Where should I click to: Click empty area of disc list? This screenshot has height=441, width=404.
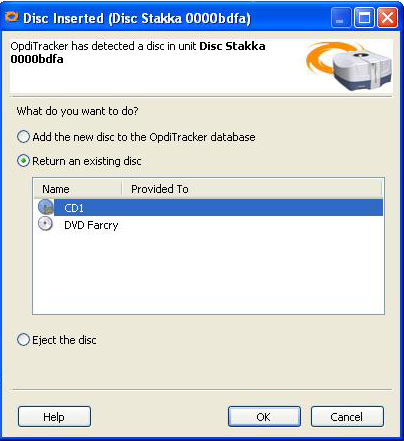pos(209,273)
